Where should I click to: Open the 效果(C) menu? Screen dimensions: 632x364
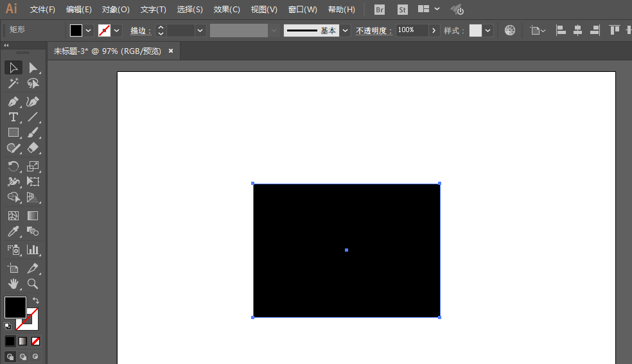(x=227, y=10)
